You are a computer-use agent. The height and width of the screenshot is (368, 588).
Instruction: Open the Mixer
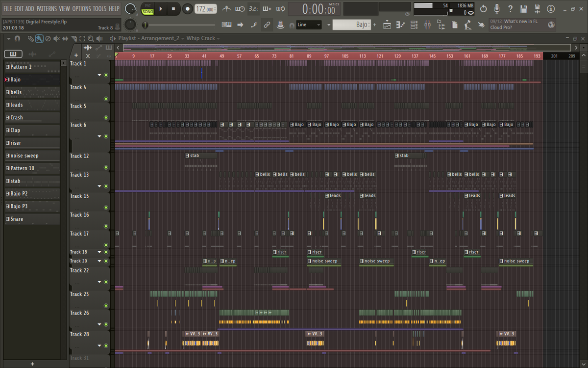pyautogui.click(x=427, y=25)
